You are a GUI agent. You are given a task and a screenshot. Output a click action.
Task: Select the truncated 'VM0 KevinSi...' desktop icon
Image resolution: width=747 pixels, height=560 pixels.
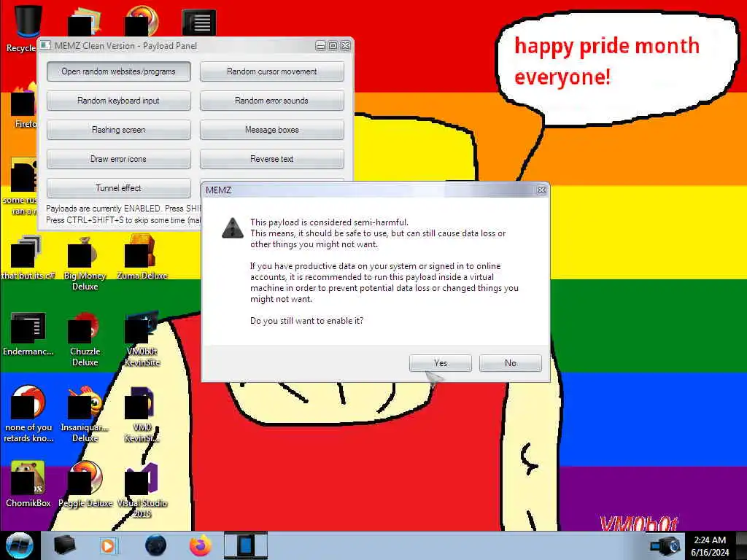pos(142,414)
